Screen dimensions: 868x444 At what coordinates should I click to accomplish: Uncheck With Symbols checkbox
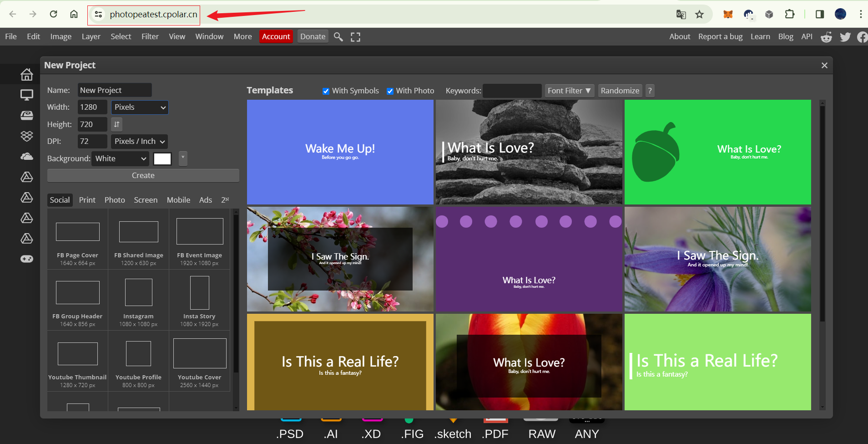326,91
